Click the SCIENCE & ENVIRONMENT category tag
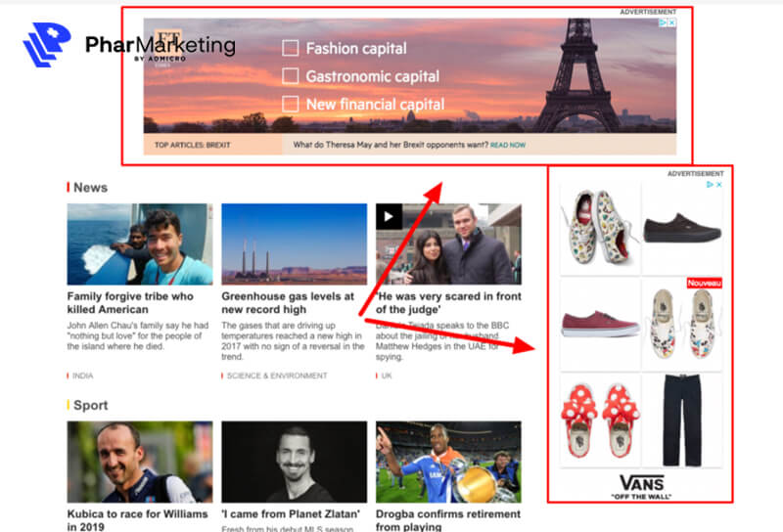Image resolution: width=783 pixels, height=532 pixels. tap(277, 376)
